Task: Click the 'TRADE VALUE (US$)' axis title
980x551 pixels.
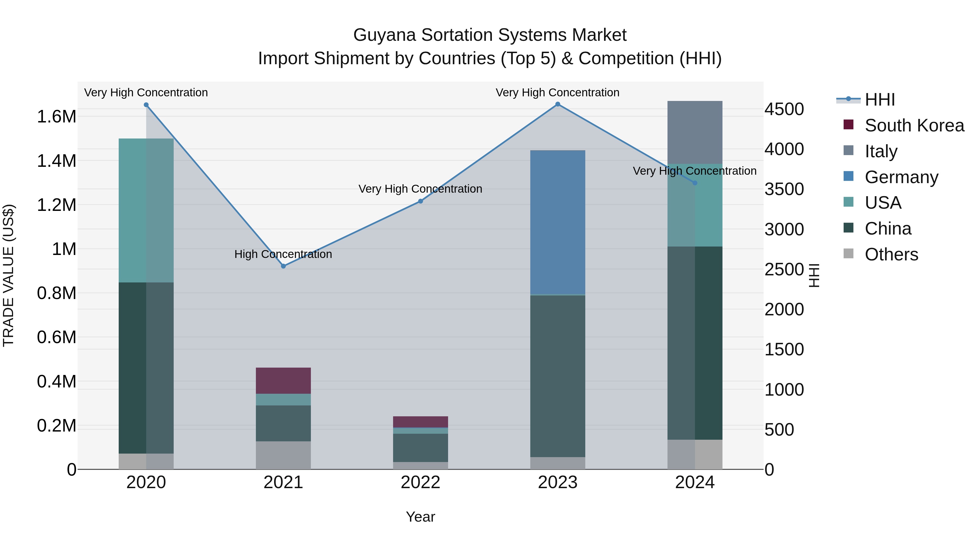Action: (8, 275)
